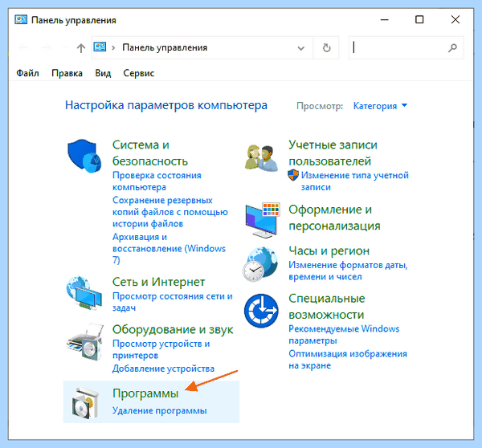Click the search magnifier icon
Viewport: 482px width, 448px height.
tap(452, 47)
